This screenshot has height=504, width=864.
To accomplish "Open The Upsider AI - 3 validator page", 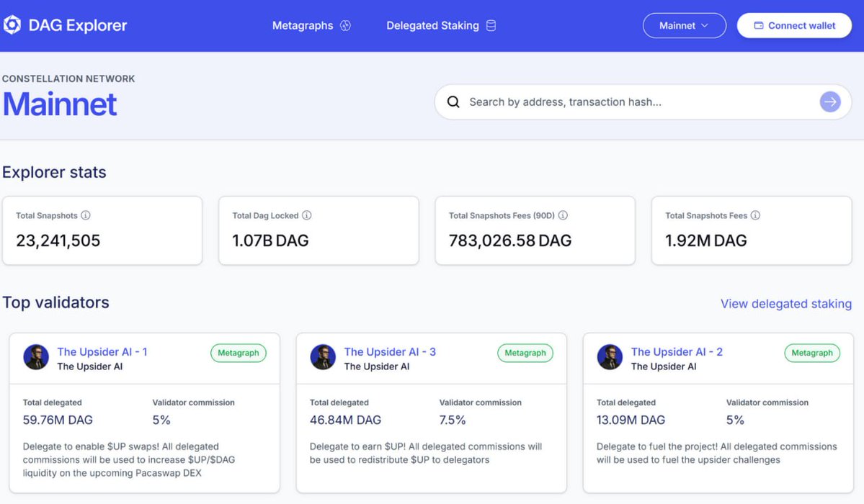I will tap(390, 351).
